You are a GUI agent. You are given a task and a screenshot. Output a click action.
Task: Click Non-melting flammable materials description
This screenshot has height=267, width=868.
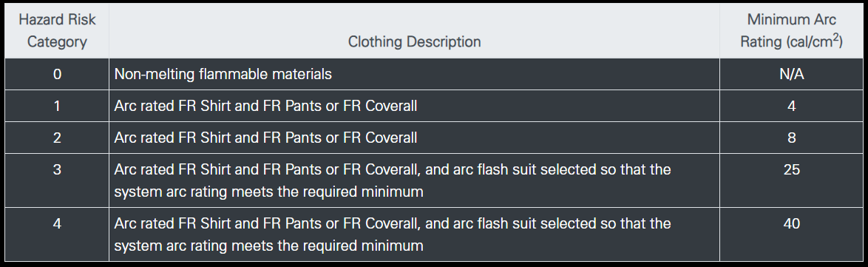(x=223, y=74)
